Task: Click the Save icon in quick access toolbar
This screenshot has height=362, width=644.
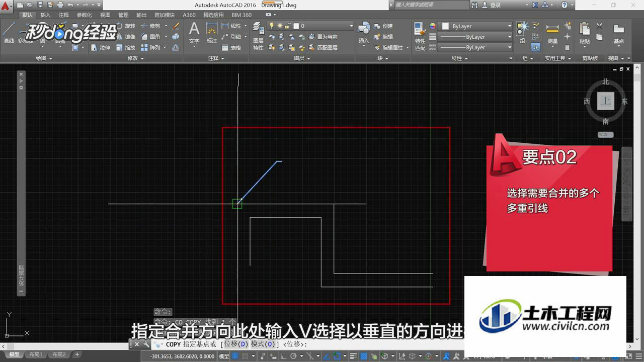Action: click(x=40, y=5)
